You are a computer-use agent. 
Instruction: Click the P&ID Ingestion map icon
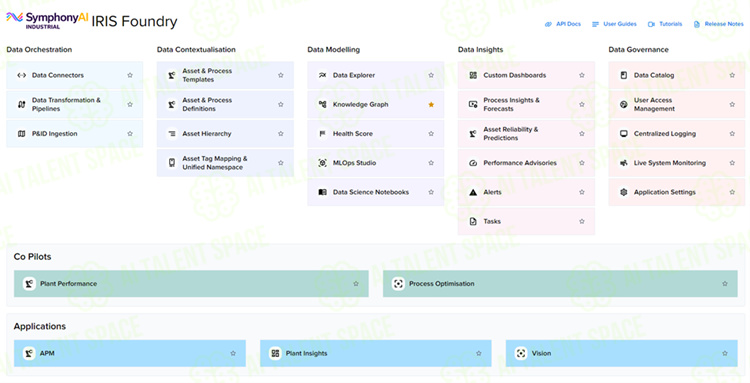click(22, 134)
